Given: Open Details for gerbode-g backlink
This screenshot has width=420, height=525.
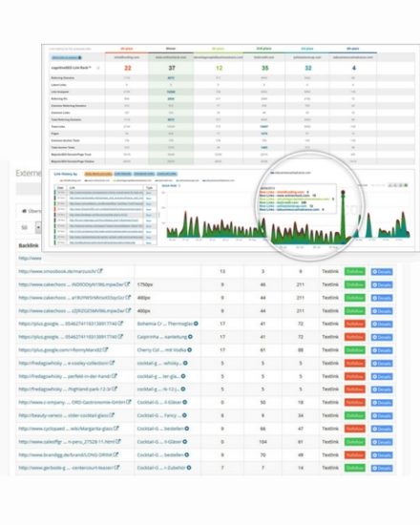Looking at the screenshot, I should click(x=382, y=468).
